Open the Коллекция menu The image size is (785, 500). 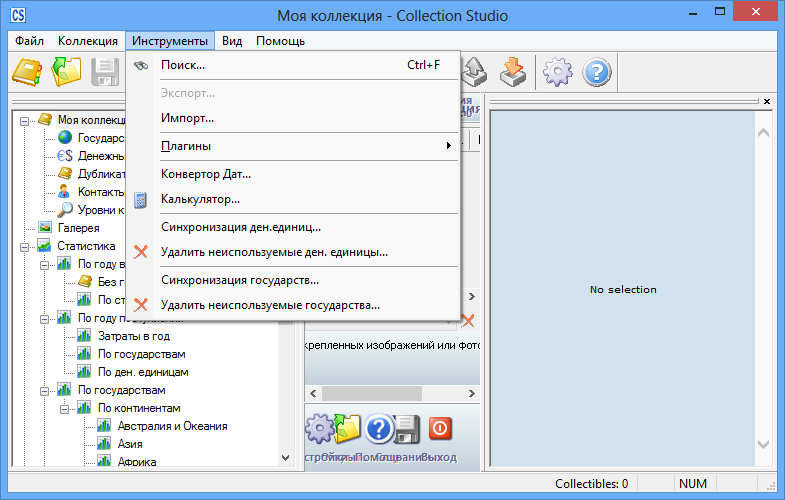[x=88, y=41]
